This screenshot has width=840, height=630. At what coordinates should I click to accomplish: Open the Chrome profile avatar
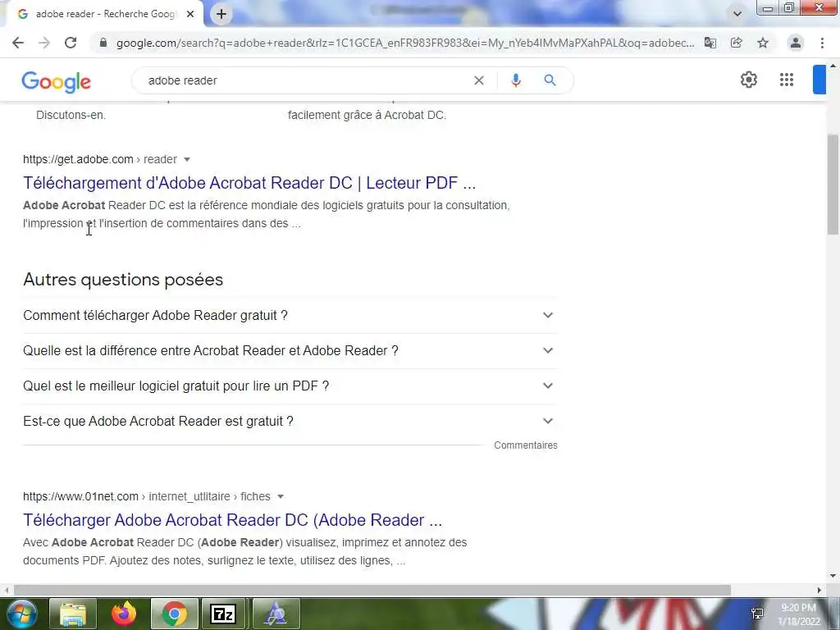click(x=796, y=43)
